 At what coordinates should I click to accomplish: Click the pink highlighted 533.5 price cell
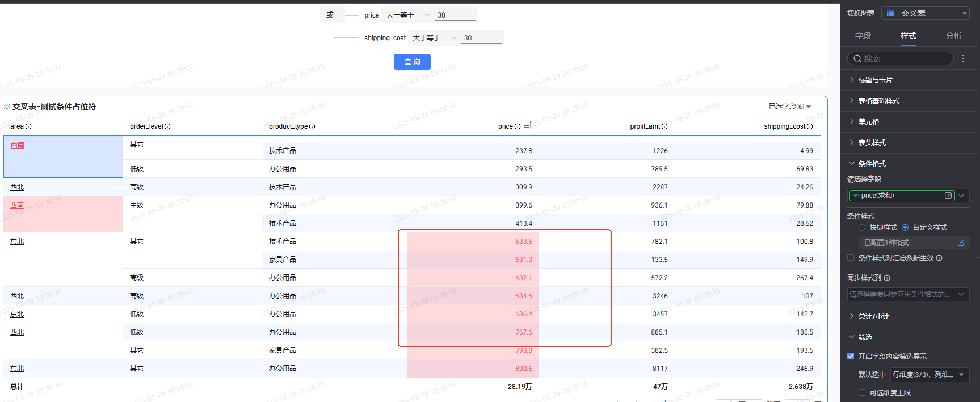523,242
